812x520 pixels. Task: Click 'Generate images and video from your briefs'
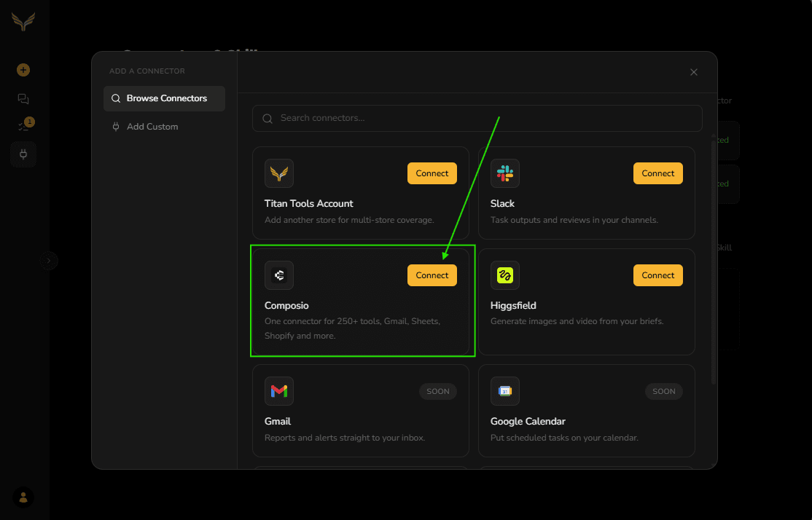click(x=577, y=321)
